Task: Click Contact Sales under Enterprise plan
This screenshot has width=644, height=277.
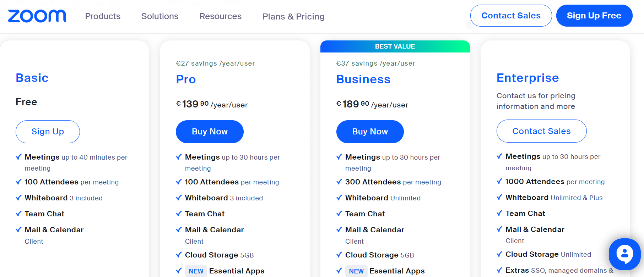Action: tap(541, 131)
